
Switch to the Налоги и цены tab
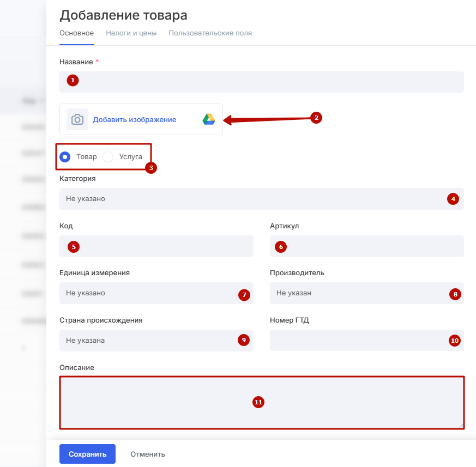click(x=131, y=33)
